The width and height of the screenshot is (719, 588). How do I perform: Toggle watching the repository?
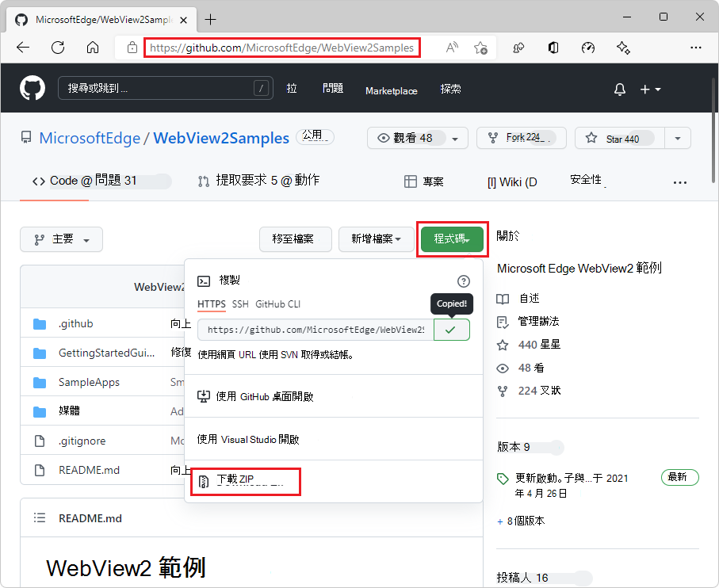[x=407, y=137]
